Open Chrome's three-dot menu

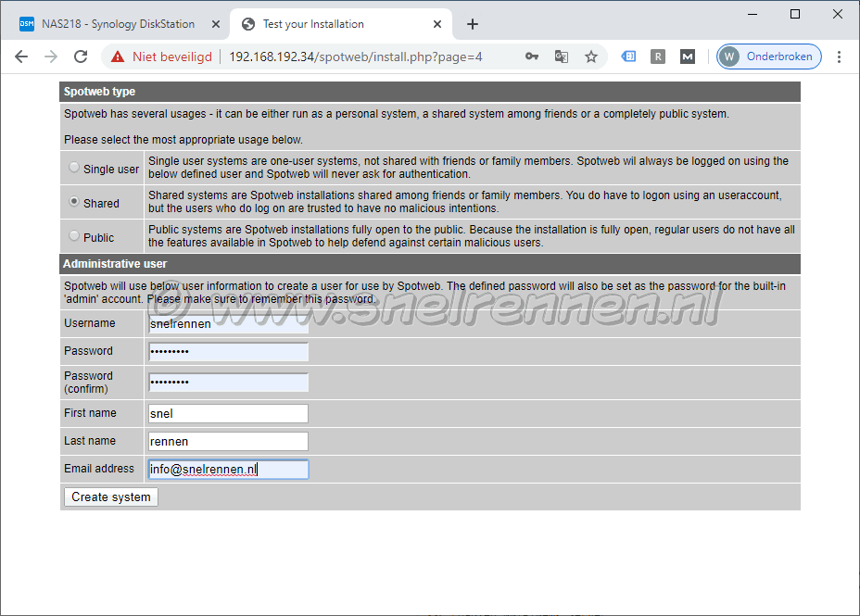[839, 57]
